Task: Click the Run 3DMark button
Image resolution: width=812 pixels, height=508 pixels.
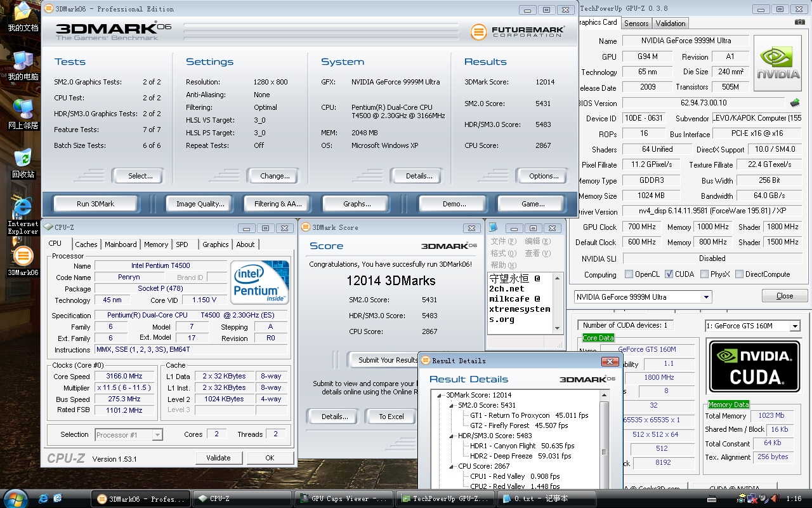Action: [95, 204]
